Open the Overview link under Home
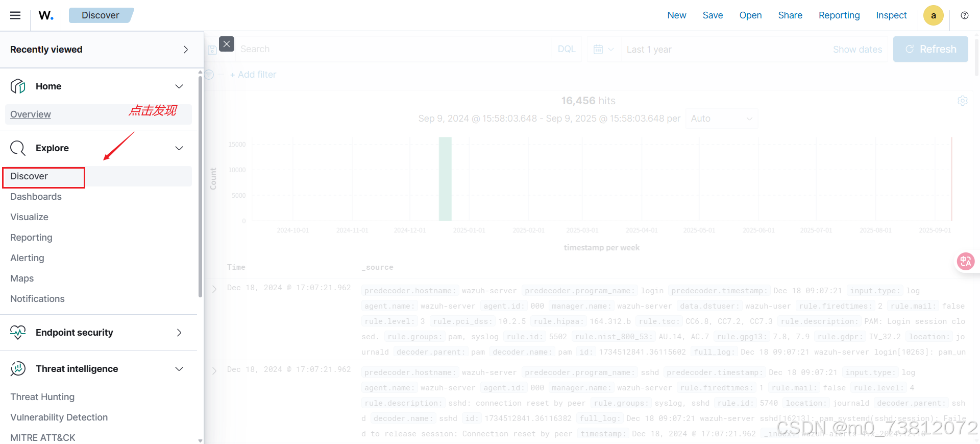The width and height of the screenshot is (980, 444). (x=31, y=114)
